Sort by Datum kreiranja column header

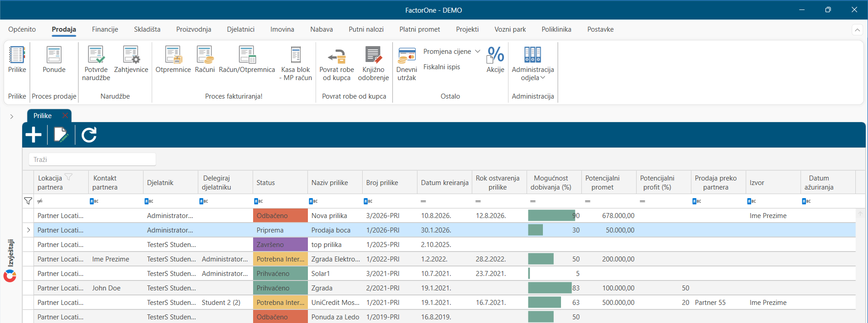point(445,183)
